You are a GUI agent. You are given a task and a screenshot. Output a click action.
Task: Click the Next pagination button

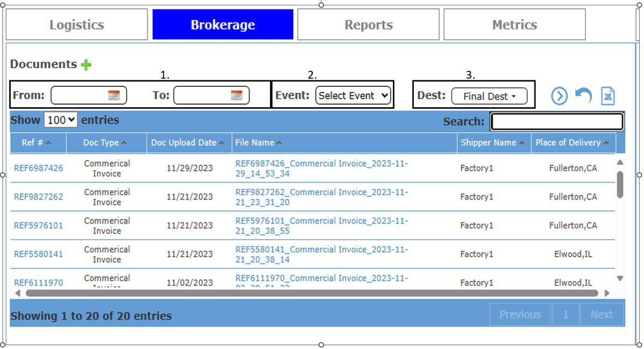(602, 315)
